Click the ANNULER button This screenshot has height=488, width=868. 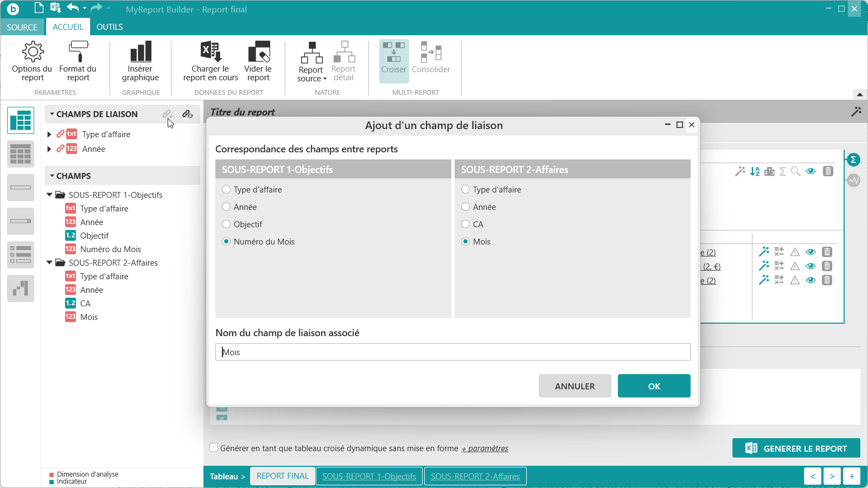[575, 386]
